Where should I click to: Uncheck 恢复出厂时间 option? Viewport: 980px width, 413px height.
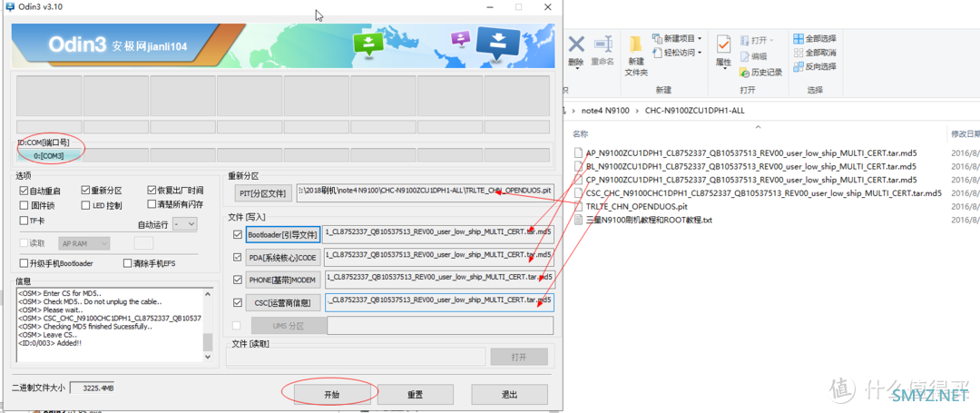(x=152, y=190)
